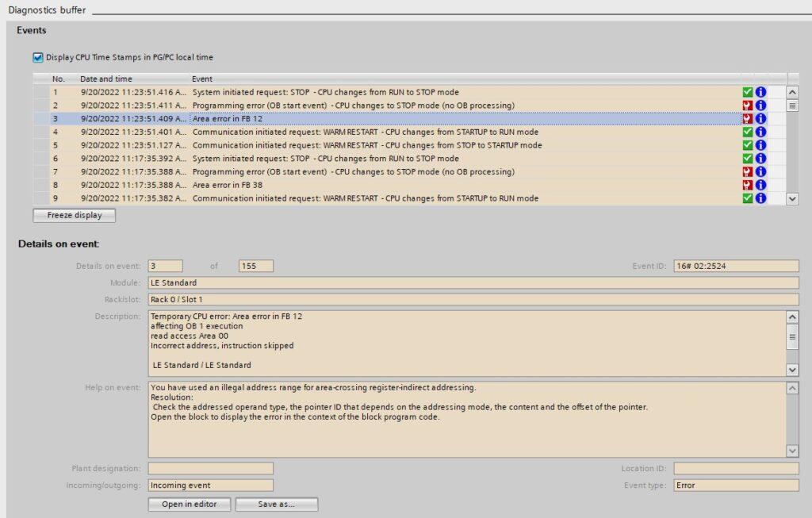
Task: Click the Details on event number field
Action: coord(165,266)
